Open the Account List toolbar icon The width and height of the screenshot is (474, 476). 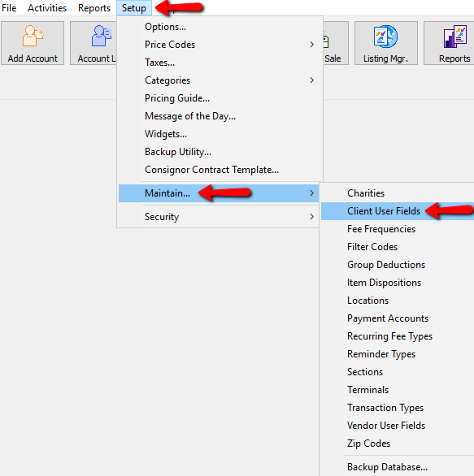[x=93, y=43]
